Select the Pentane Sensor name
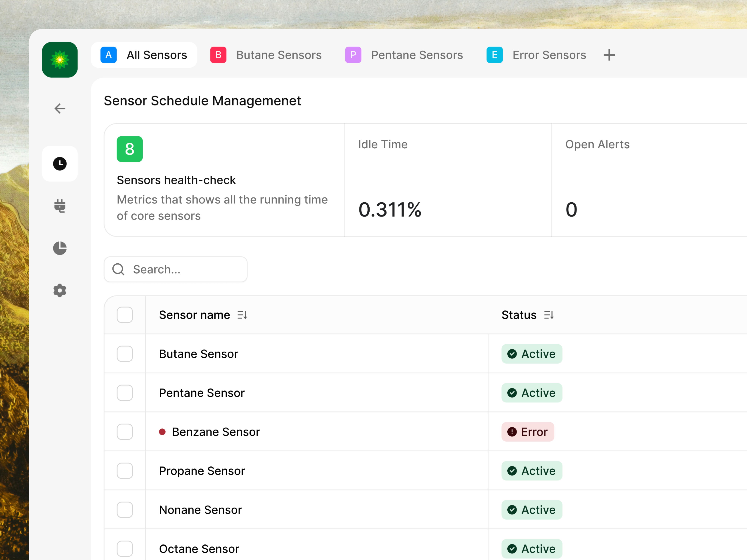747x560 pixels. point(202,393)
